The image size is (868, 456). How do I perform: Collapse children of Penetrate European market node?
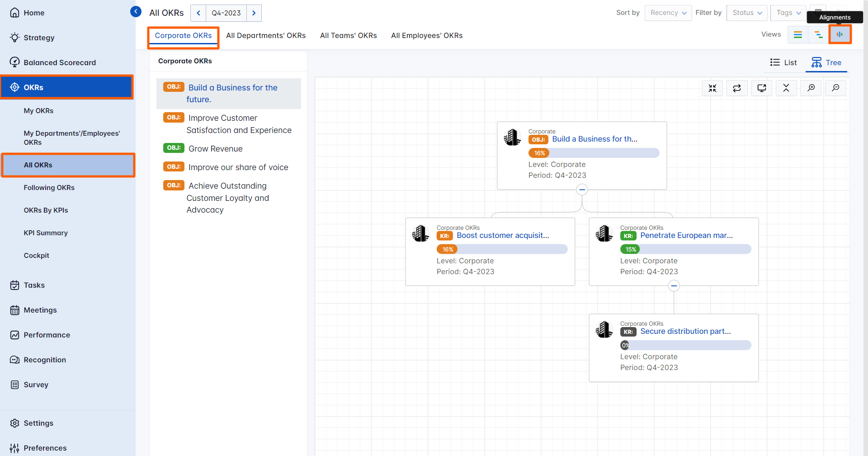point(674,286)
